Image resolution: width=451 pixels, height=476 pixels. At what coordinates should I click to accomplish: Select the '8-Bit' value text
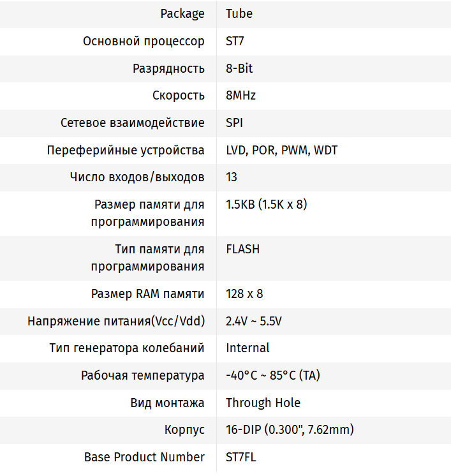(x=239, y=68)
